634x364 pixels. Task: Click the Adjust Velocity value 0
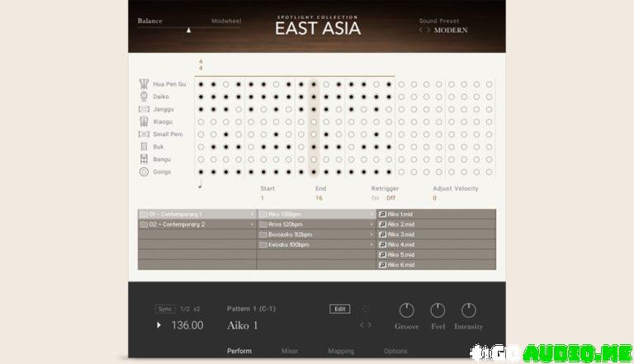point(435,198)
